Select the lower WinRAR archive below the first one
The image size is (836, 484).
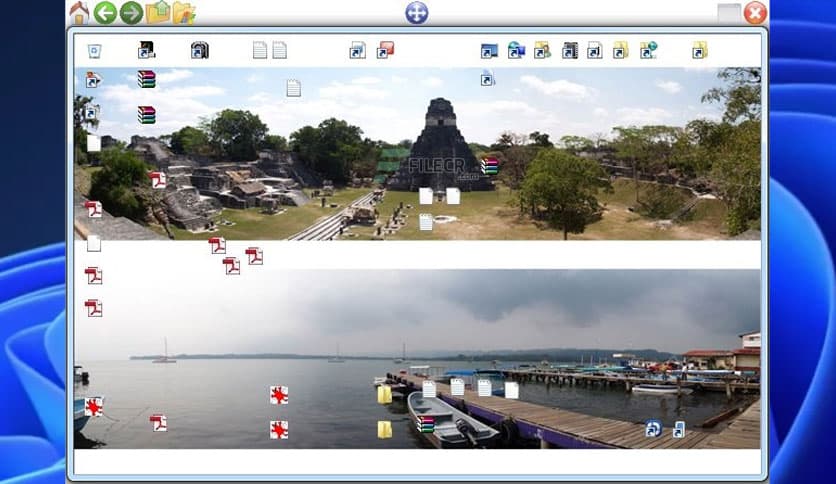pyautogui.click(x=147, y=115)
